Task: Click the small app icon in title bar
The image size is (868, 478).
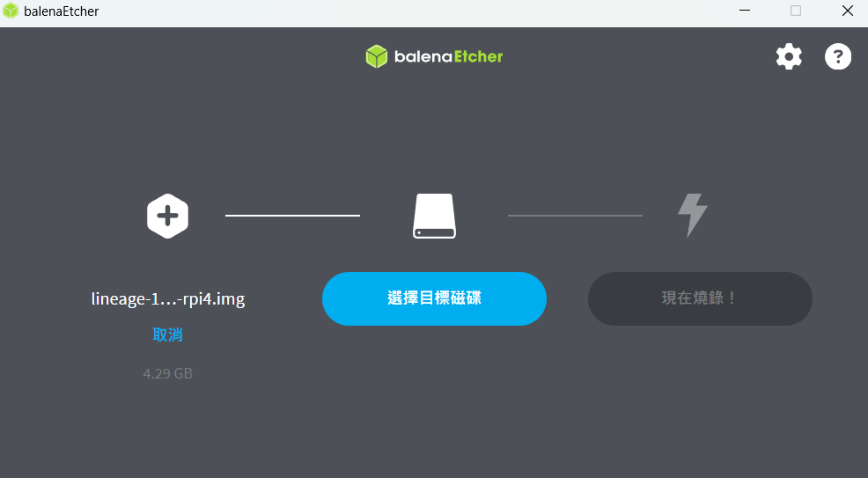Action: (x=11, y=11)
